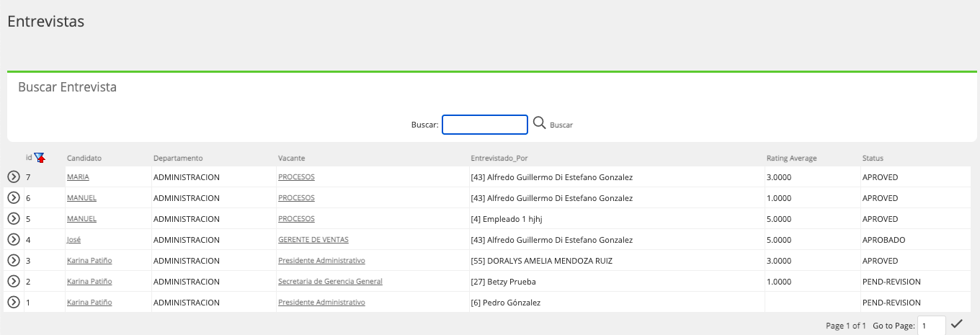The height and width of the screenshot is (335, 980).
Task: Open PROCESOS vacancy link in row 6
Action: coord(296,198)
